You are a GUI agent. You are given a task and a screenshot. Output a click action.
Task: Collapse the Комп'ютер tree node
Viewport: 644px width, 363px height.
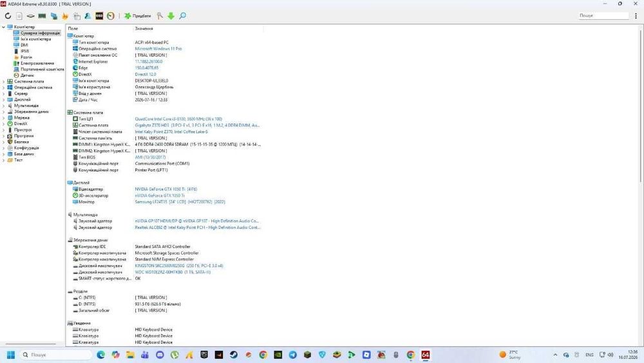tap(4, 26)
